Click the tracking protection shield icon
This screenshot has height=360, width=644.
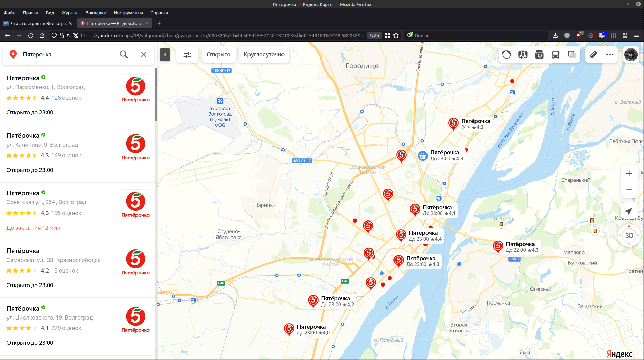(54, 35)
